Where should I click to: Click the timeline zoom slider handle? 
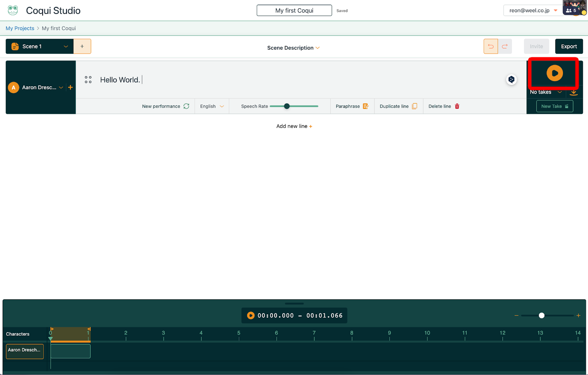point(541,315)
